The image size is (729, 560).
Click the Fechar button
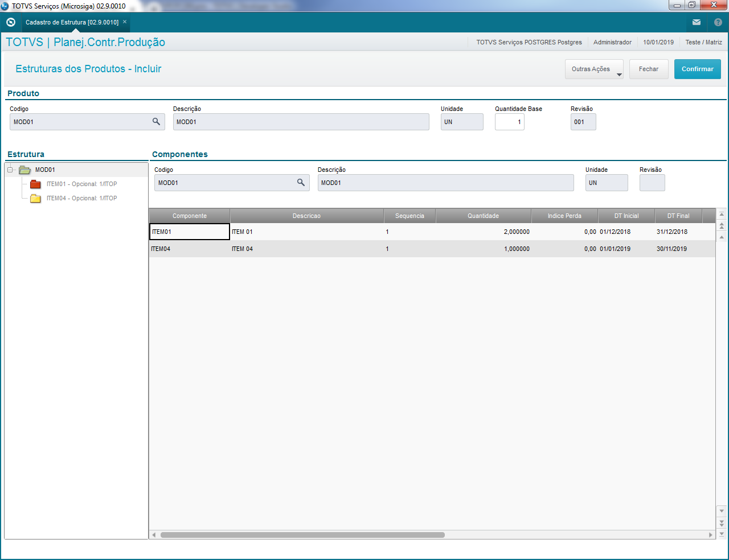pyautogui.click(x=649, y=69)
